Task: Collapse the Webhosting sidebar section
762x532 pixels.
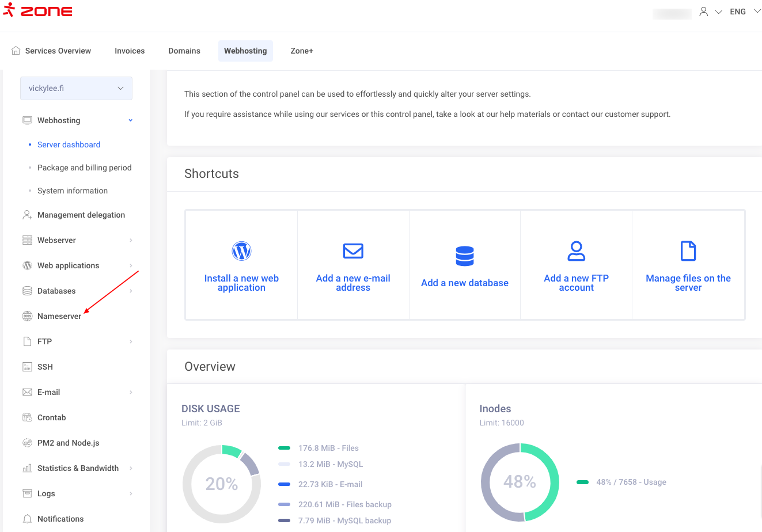Action: pyautogui.click(x=131, y=120)
